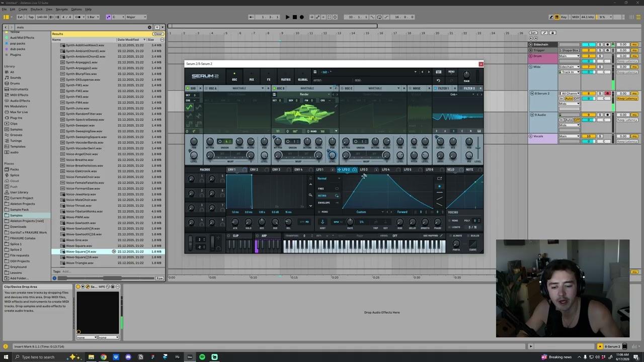644x362 pixels.
Task: Click the Serum 2 track fold button
Action: click(532, 94)
